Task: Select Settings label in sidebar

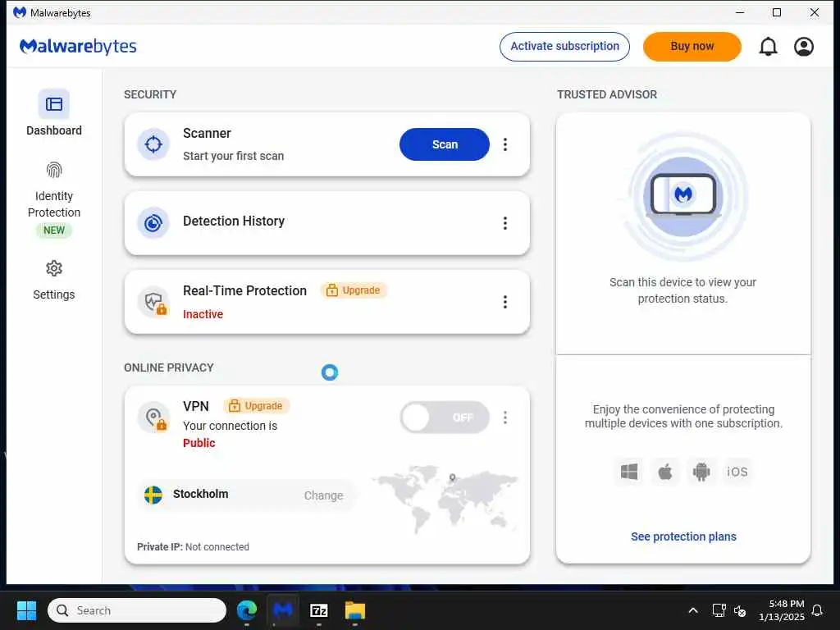Action: point(54,294)
